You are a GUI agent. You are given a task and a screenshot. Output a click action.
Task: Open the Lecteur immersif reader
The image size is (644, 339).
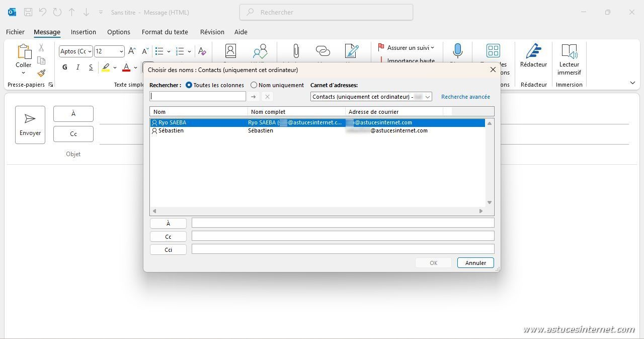tap(569, 52)
